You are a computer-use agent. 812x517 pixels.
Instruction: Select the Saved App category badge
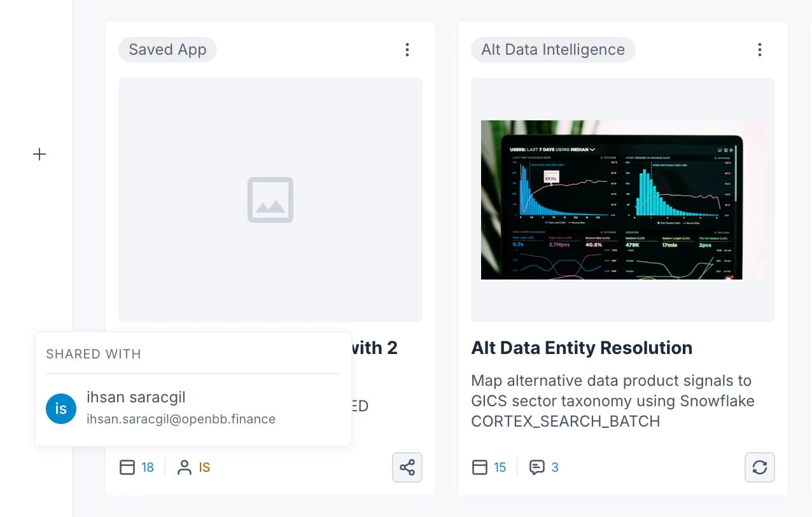(167, 49)
